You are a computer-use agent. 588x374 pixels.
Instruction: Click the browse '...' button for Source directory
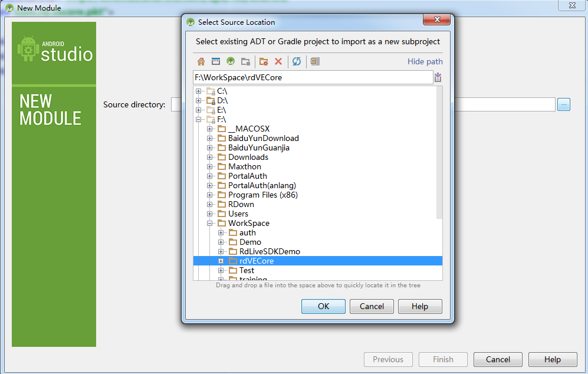(x=564, y=104)
